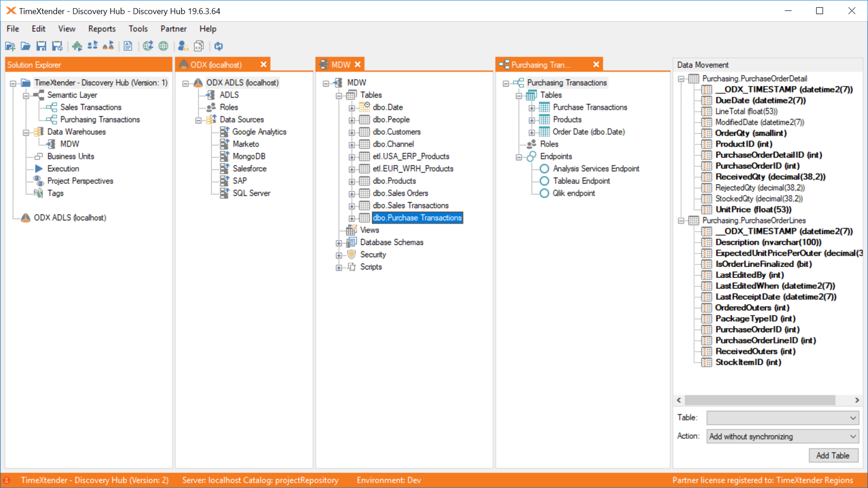Open the Help menu
The height and width of the screenshot is (488, 868).
pos(208,29)
